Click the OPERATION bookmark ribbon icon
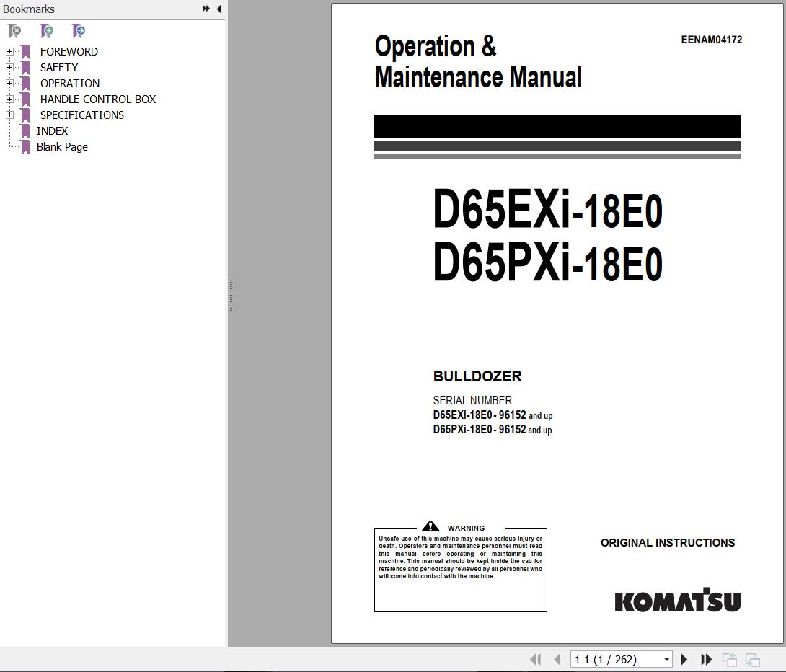 click(25, 83)
